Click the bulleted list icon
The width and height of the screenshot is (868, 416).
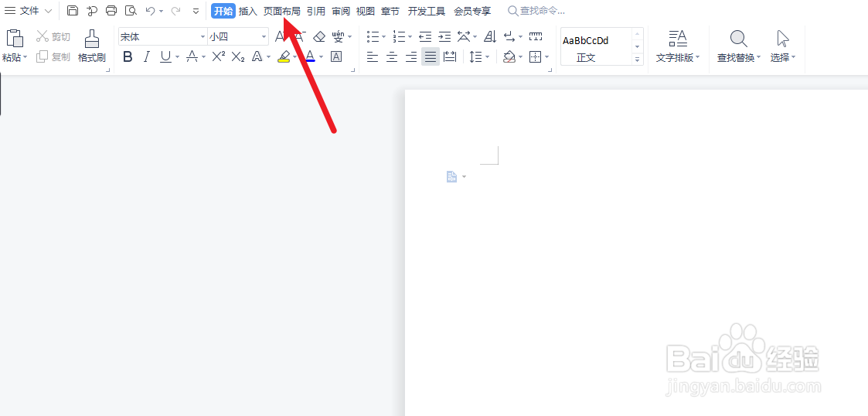pyautogui.click(x=373, y=37)
